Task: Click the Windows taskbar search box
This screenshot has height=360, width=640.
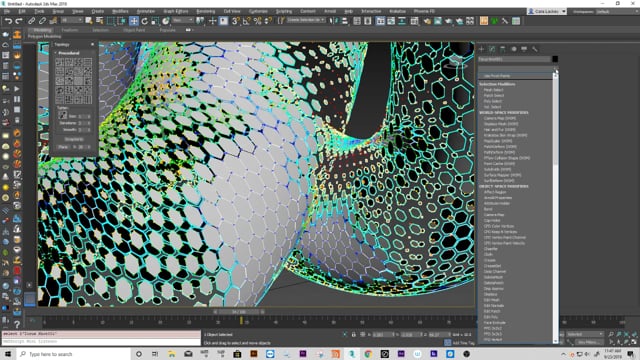Action: click(74, 354)
